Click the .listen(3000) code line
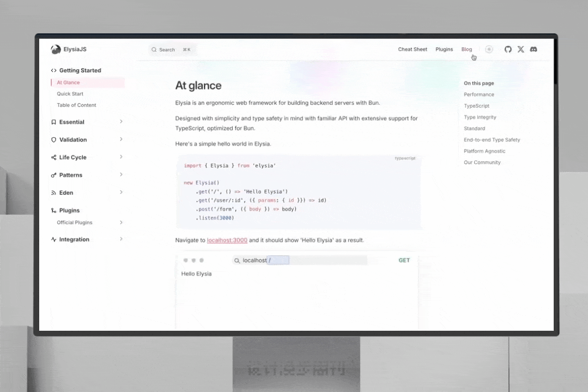Viewport: 588px width, 392px height. point(215,218)
